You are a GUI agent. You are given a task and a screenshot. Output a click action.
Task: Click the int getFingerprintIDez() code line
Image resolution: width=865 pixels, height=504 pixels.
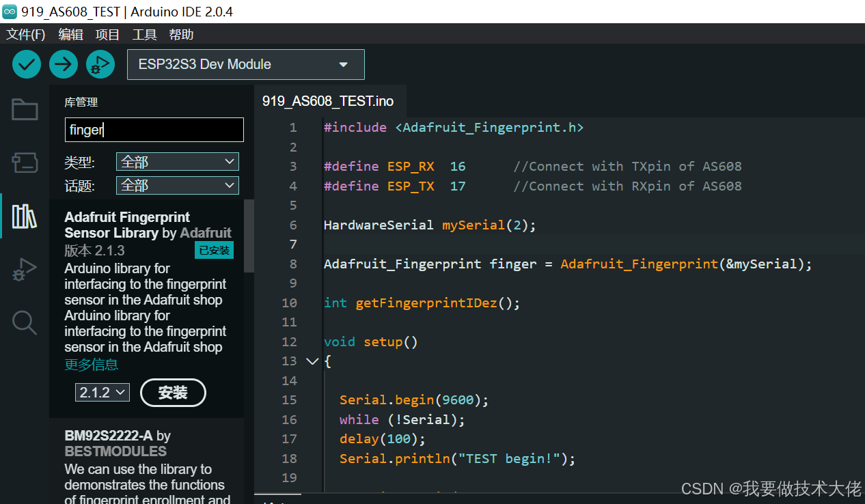tap(422, 303)
